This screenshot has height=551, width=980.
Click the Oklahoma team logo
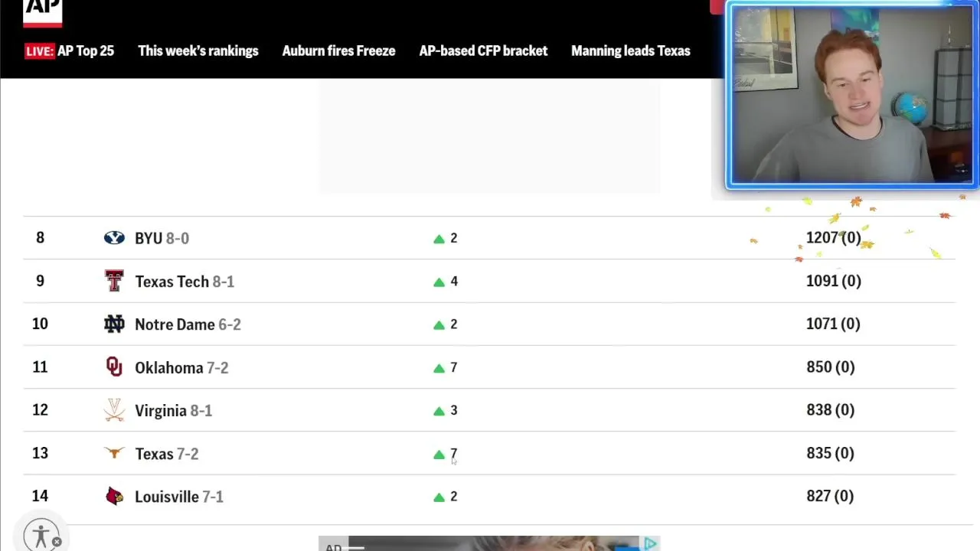[114, 367]
